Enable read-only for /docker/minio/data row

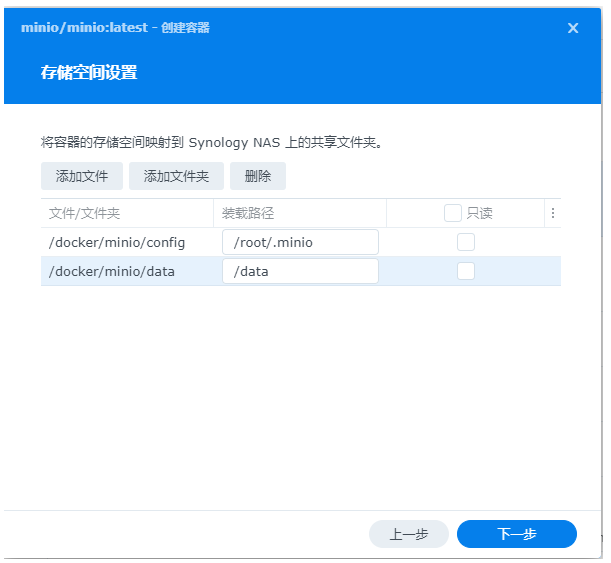[x=466, y=271]
